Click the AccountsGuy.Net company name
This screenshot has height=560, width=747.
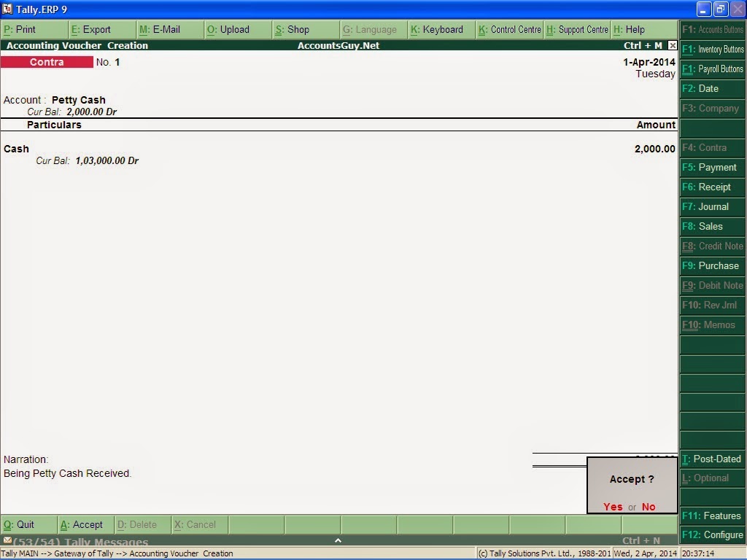338,46
